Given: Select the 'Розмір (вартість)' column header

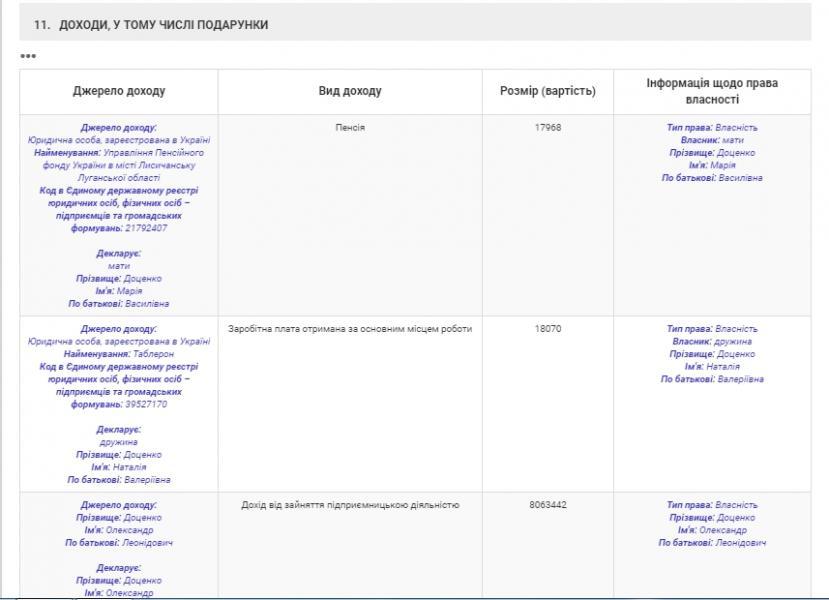Looking at the screenshot, I should (547, 91).
